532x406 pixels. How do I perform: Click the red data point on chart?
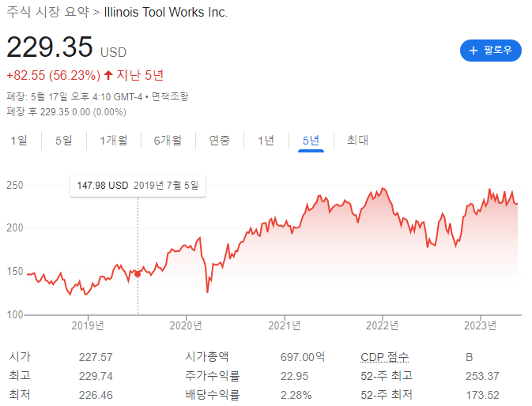(138, 274)
